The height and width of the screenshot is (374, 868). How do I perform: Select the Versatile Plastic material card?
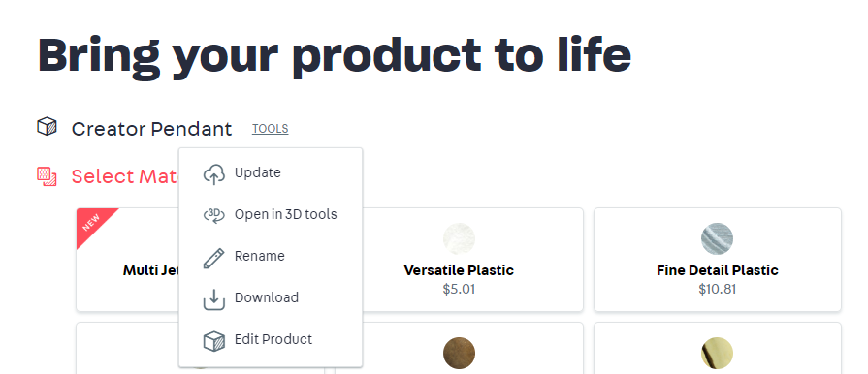[459, 260]
